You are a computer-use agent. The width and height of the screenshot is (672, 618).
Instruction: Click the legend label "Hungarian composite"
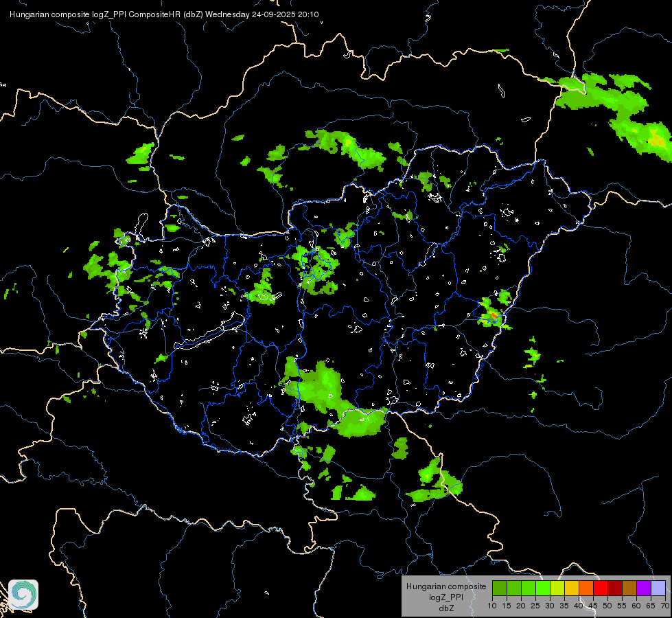[x=446, y=586]
